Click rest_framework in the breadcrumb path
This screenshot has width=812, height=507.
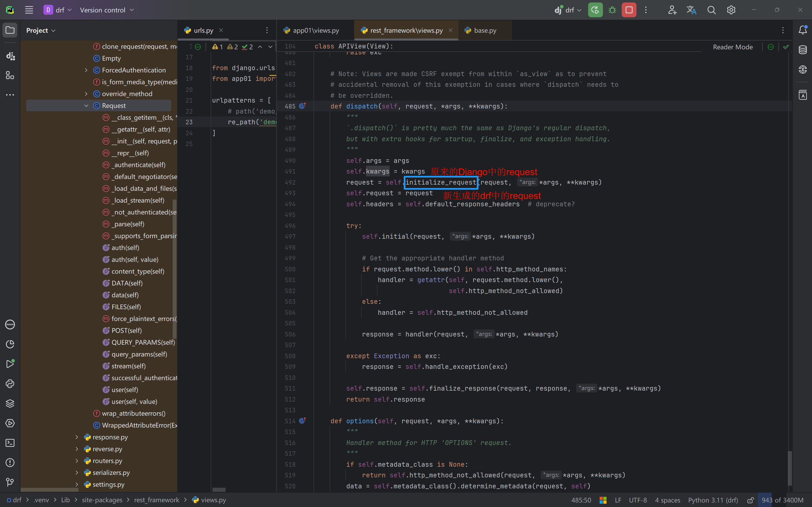coord(157,500)
